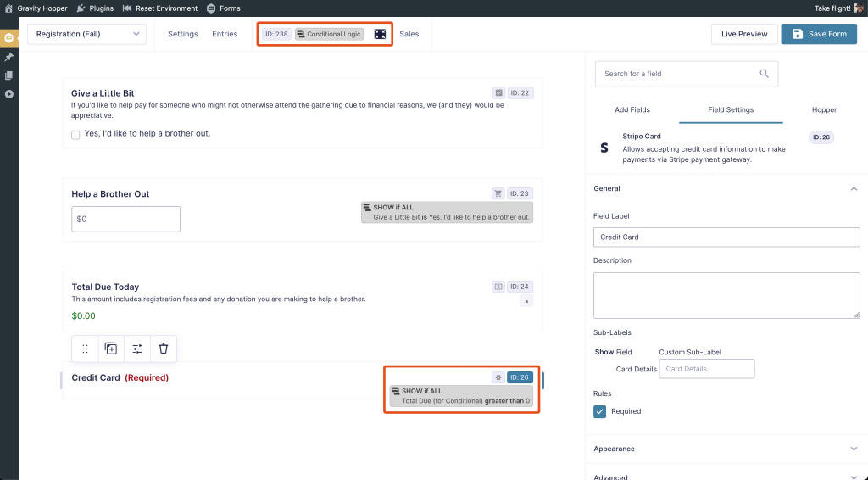Open the Sales tab
The image size is (868, 480).
pos(409,34)
